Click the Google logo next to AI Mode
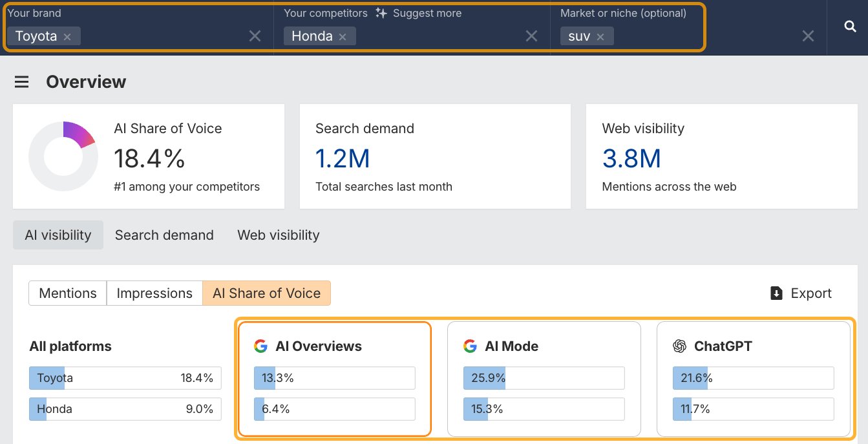Viewport: 868px width, 444px height. coord(469,346)
